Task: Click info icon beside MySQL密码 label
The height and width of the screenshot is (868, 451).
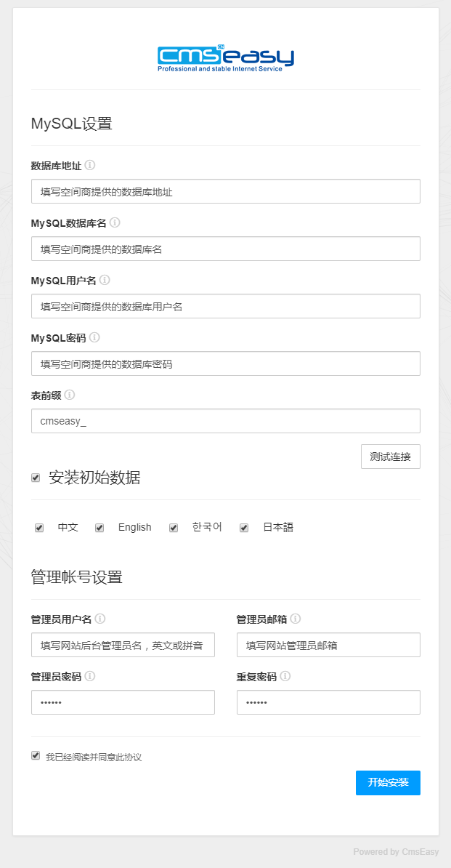Action: pos(94,337)
